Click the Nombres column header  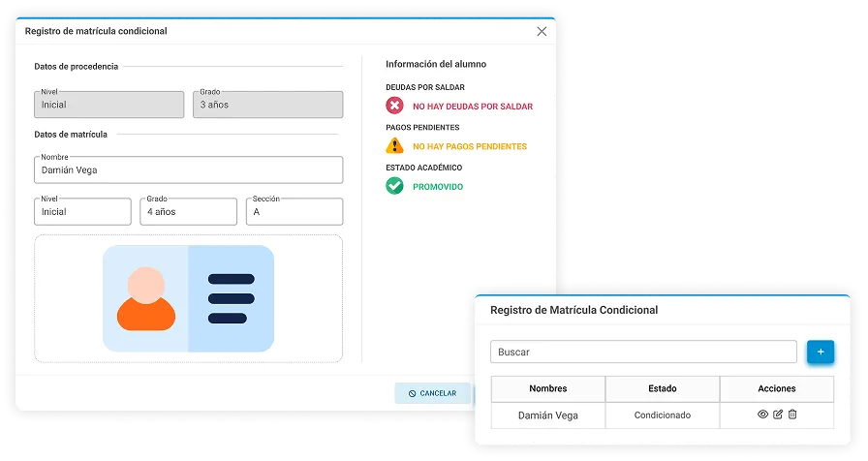coord(548,388)
